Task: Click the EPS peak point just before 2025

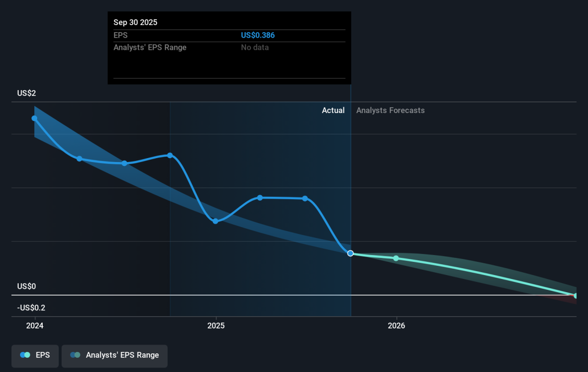Action: (x=170, y=156)
